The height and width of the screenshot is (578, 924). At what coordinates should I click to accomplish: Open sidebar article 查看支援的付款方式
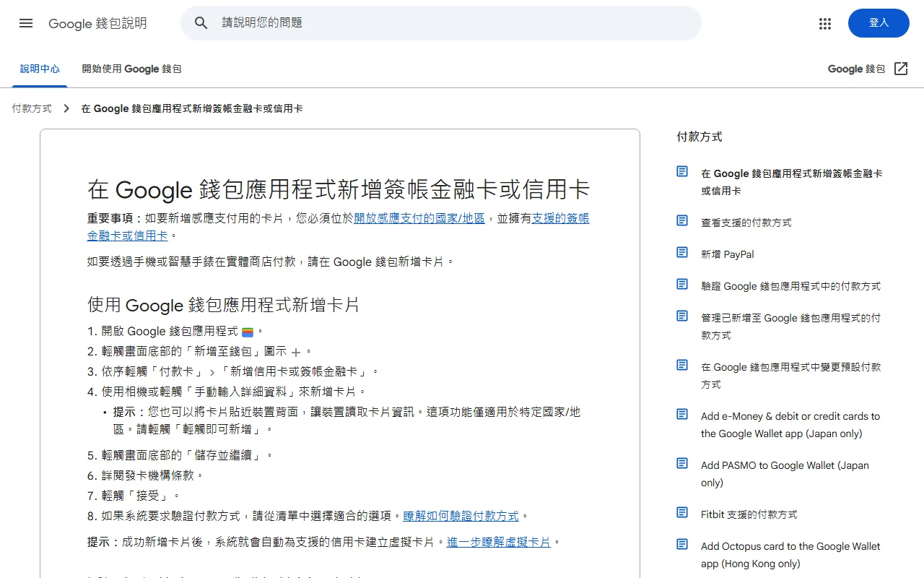click(x=746, y=223)
